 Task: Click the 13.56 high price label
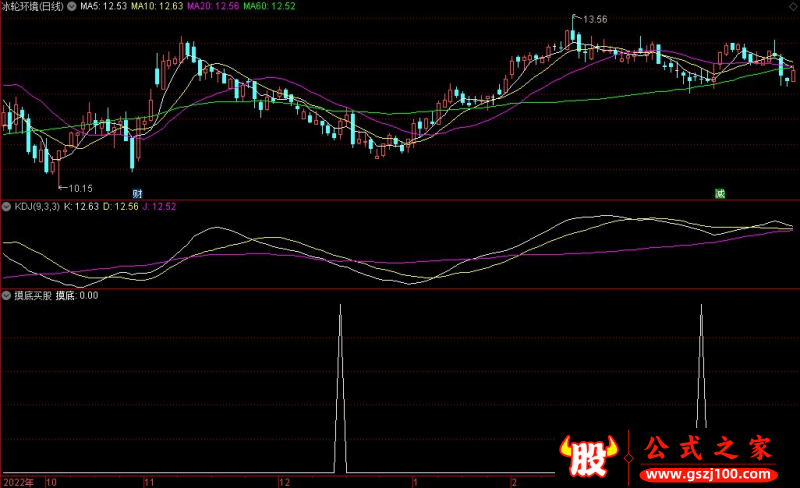coord(595,19)
